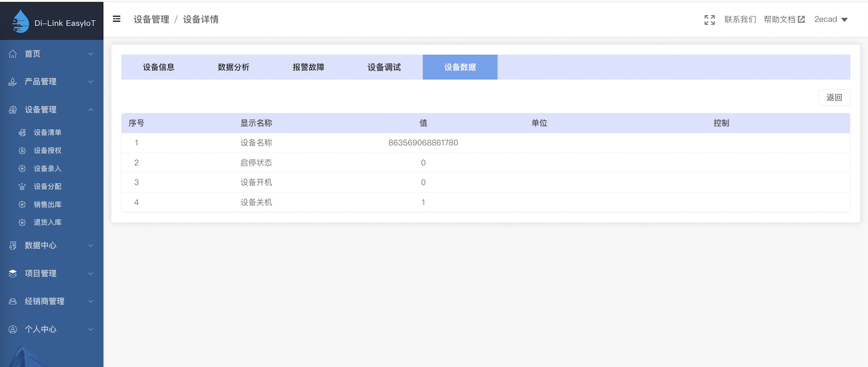Click the 启停状态 row label
868x367 pixels.
257,163
